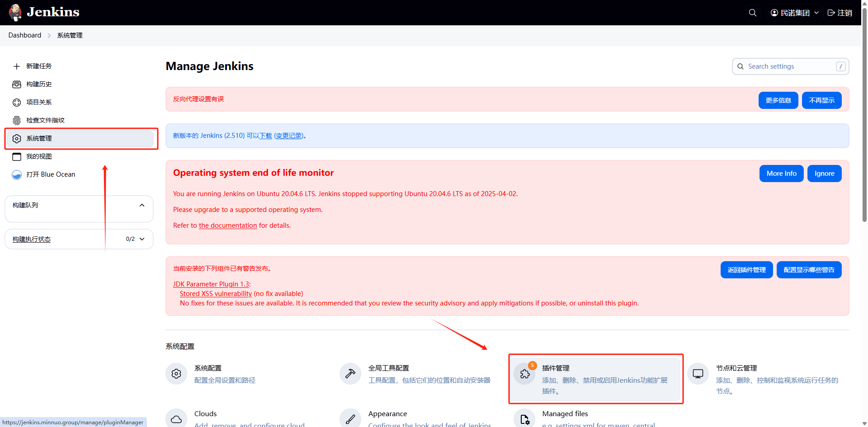The image size is (868, 427).
Task: Click the 系统配置 gear icon
Action: pos(176,374)
